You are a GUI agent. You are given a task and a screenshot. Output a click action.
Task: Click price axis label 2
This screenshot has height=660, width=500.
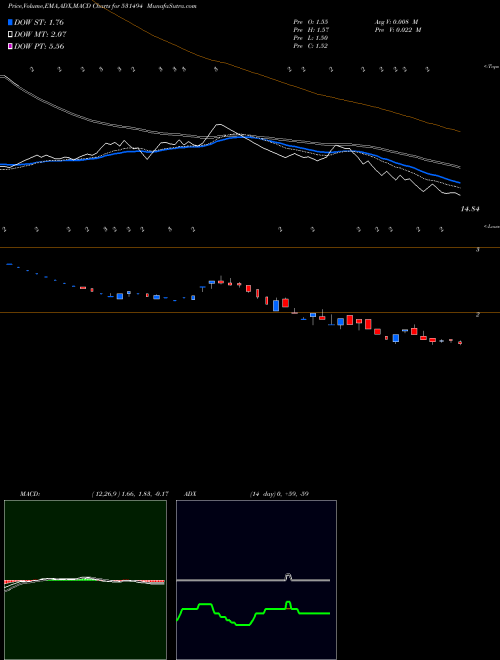tap(477, 314)
